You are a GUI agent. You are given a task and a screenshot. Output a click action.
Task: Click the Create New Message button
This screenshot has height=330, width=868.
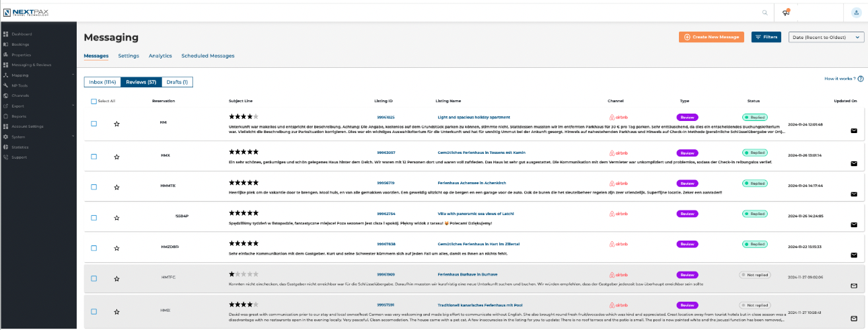coord(711,37)
